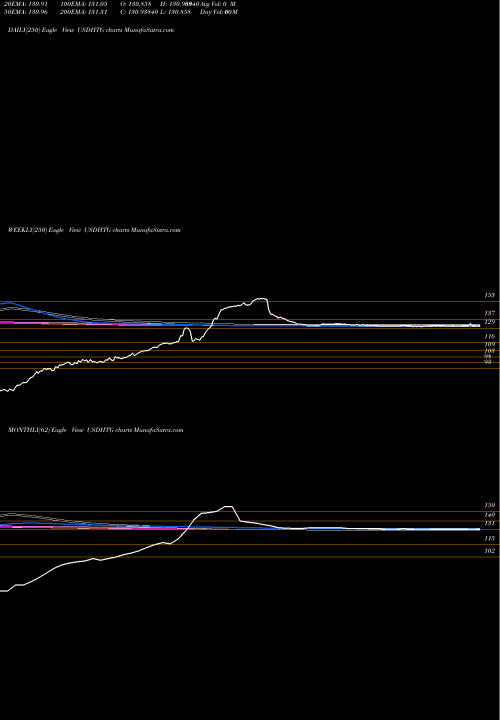This screenshot has width=500, height=720.
Task: Click the 129 price label on weekly chart
Action: coord(489,322)
